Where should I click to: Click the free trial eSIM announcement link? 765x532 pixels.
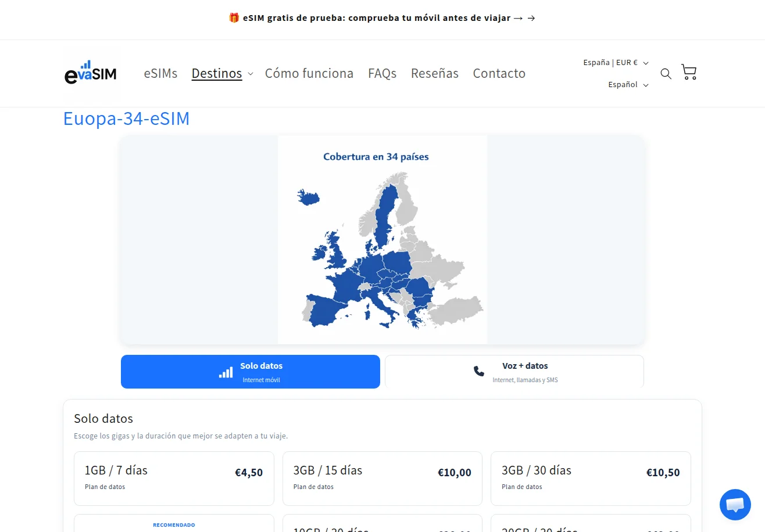[x=382, y=18]
